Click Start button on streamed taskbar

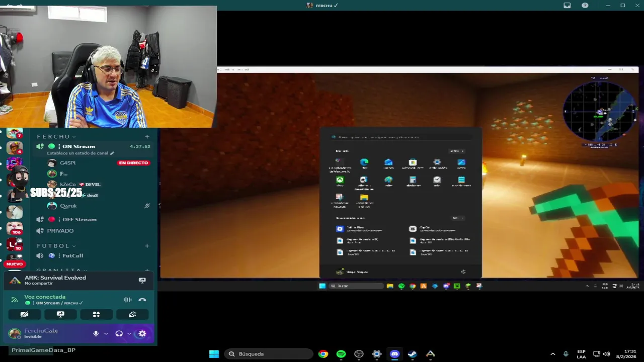tap(322, 286)
